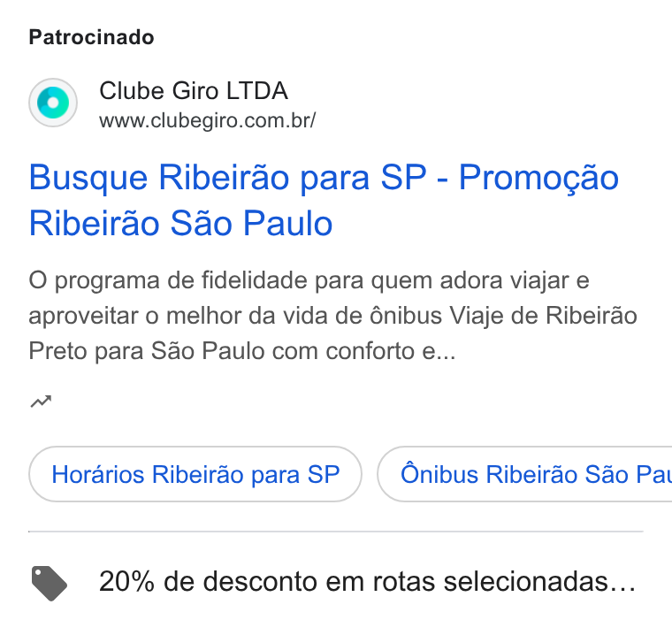Open headline Busque Ribeirão para SP
The image size is (672, 635).
227,177
